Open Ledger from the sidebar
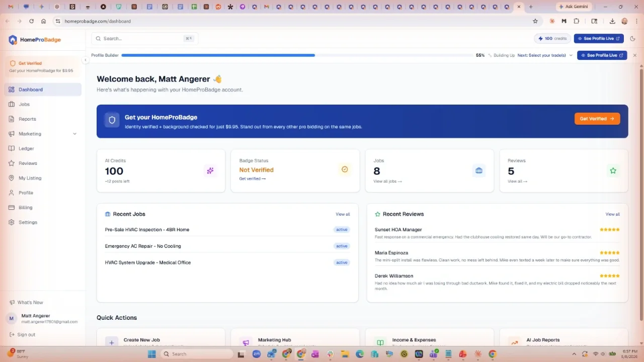The height and width of the screenshot is (362, 644). pyautogui.click(x=43, y=148)
